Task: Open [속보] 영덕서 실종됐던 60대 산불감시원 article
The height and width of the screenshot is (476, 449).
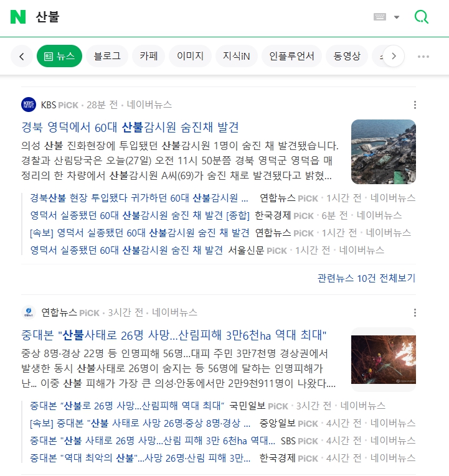Action: pyautogui.click(x=139, y=233)
